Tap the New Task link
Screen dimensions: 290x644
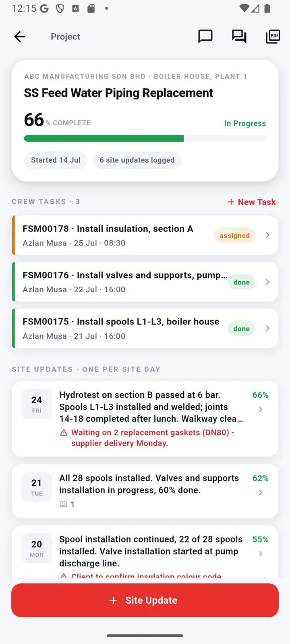pos(252,202)
